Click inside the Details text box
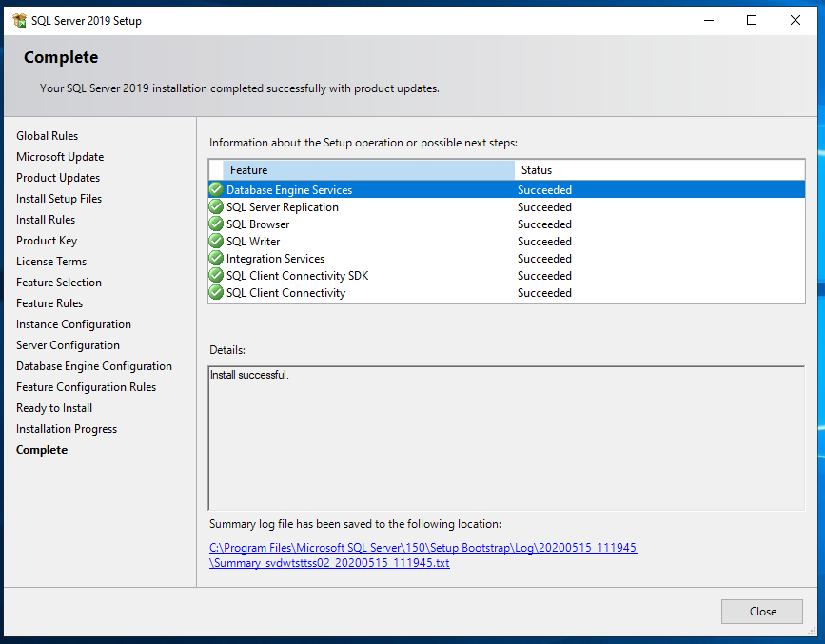The image size is (825, 644). click(506, 439)
